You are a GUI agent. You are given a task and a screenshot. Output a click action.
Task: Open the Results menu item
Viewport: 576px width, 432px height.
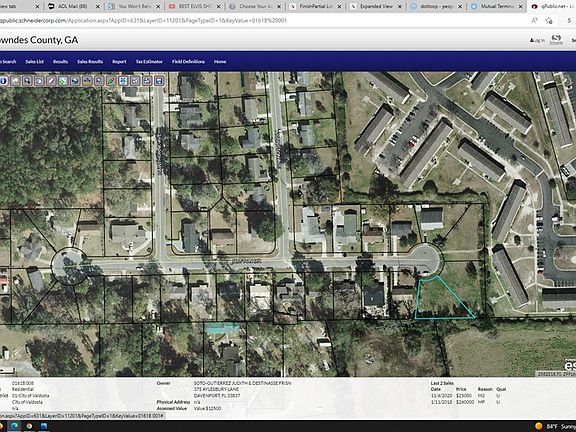click(60, 61)
